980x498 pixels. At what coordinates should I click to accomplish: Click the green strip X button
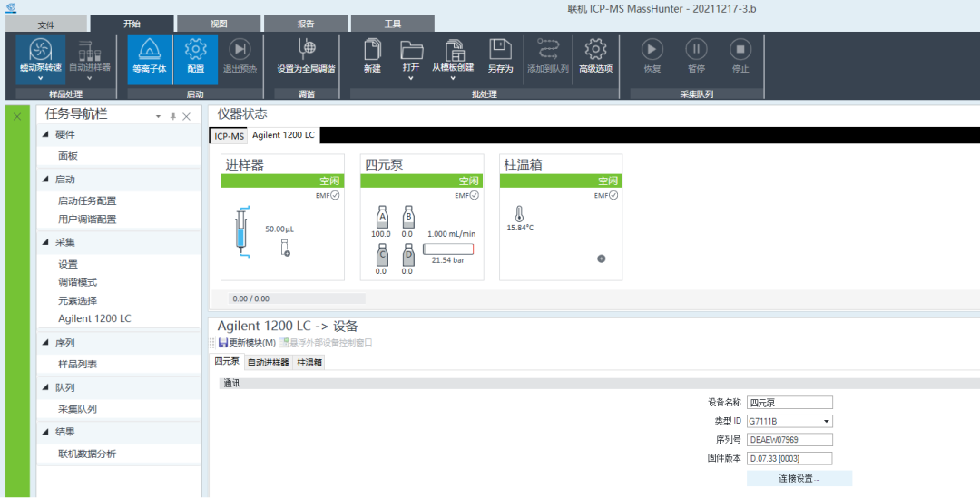(x=17, y=117)
